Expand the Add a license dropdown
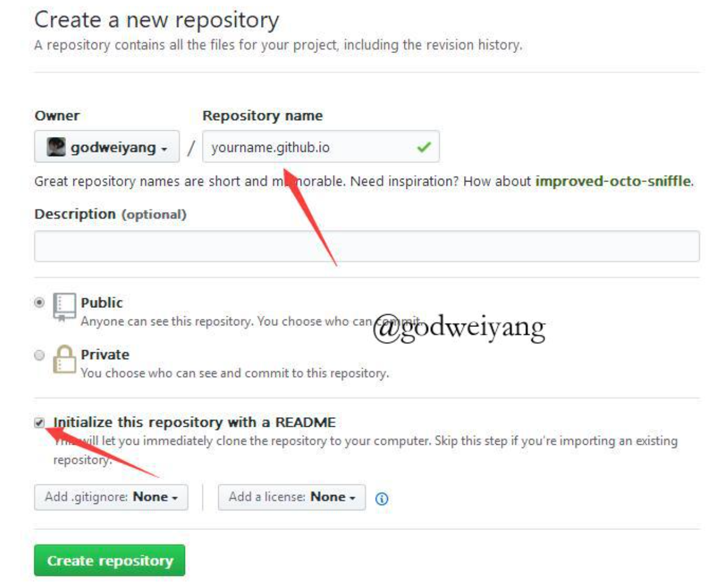The image size is (719, 588). point(292,497)
